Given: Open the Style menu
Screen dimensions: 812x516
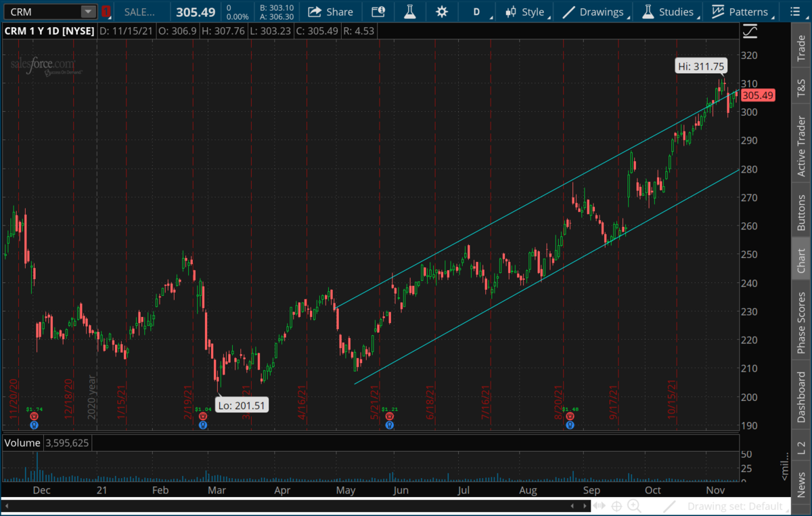Looking at the screenshot, I should click(525, 12).
